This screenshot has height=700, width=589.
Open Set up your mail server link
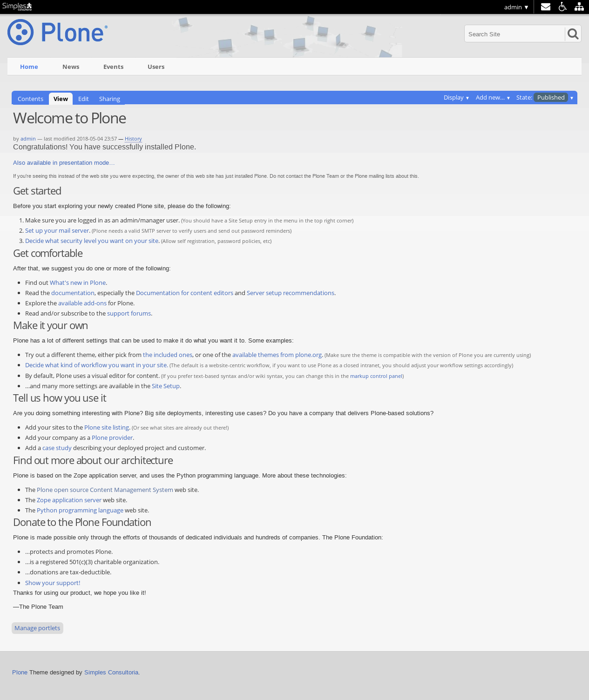pyautogui.click(x=57, y=230)
